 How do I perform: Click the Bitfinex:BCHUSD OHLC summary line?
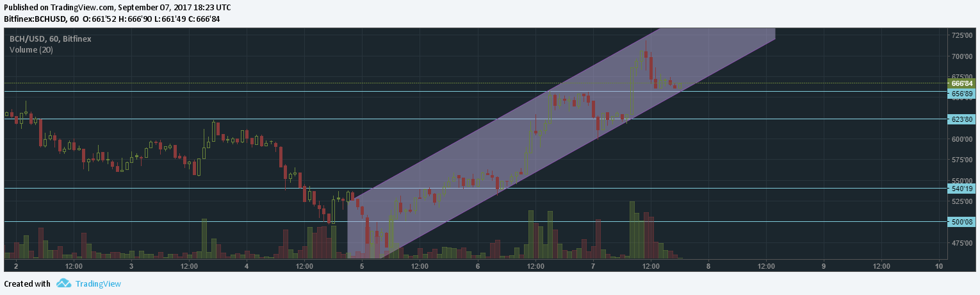pos(111,19)
